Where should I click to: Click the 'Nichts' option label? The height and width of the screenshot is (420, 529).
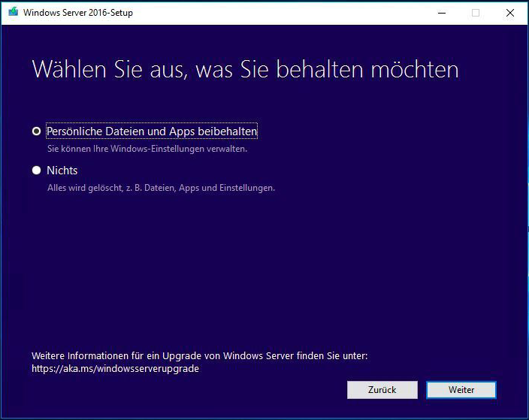coord(62,171)
